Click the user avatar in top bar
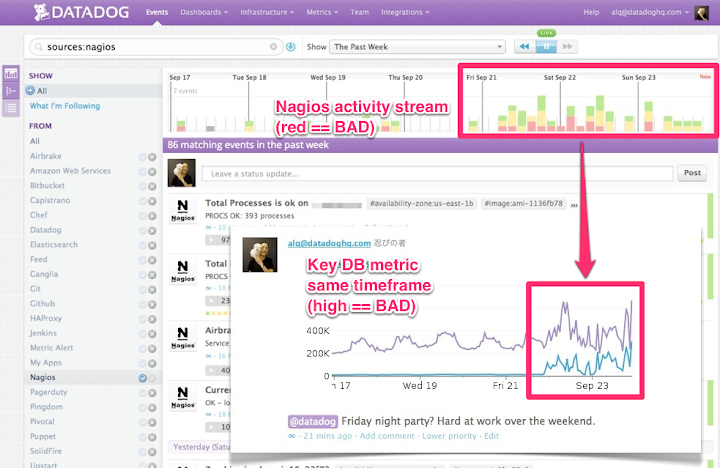 701,12
